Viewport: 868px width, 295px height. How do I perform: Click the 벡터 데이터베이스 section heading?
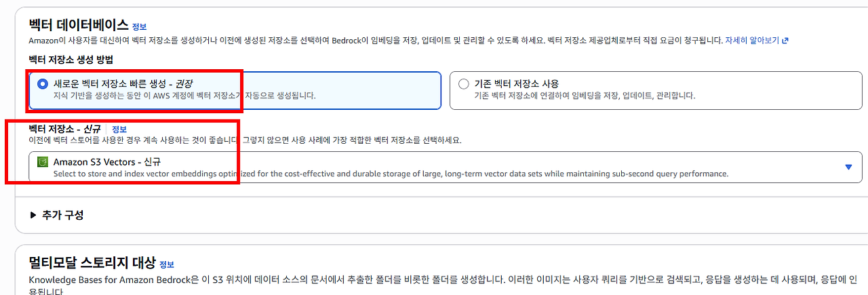tap(79, 25)
